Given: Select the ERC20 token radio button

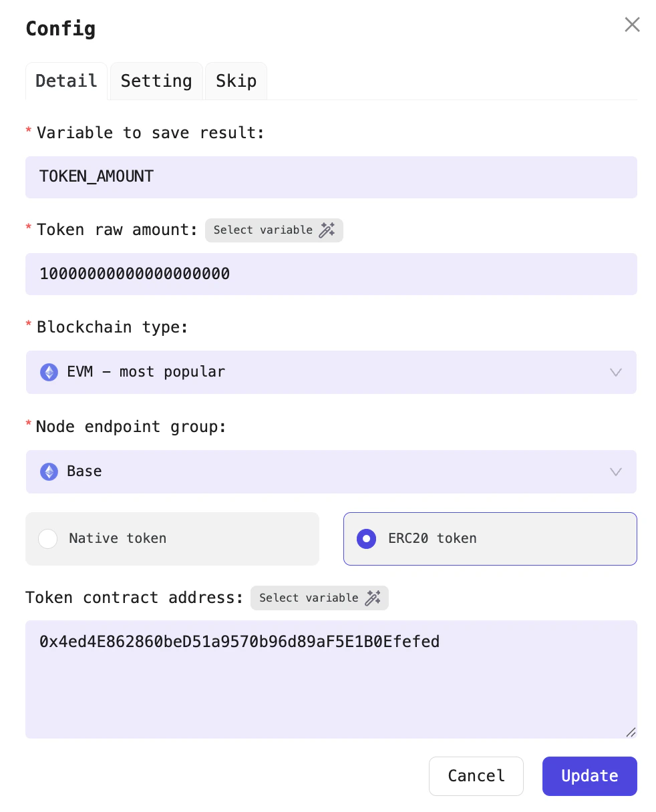Looking at the screenshot, I should (x=366, y=539).
